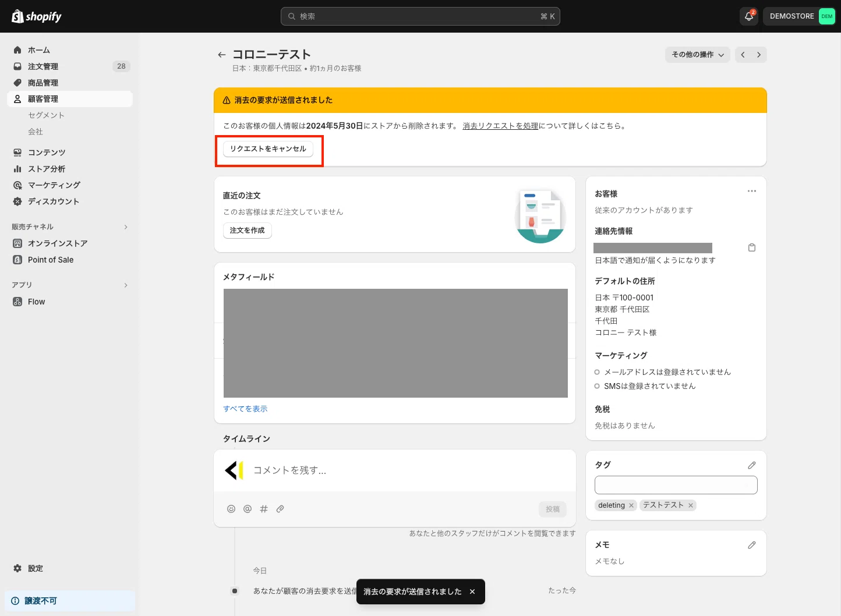Click the hashtag # icon
The height and width of the screenshot is (616, 841).
[264, 509]
